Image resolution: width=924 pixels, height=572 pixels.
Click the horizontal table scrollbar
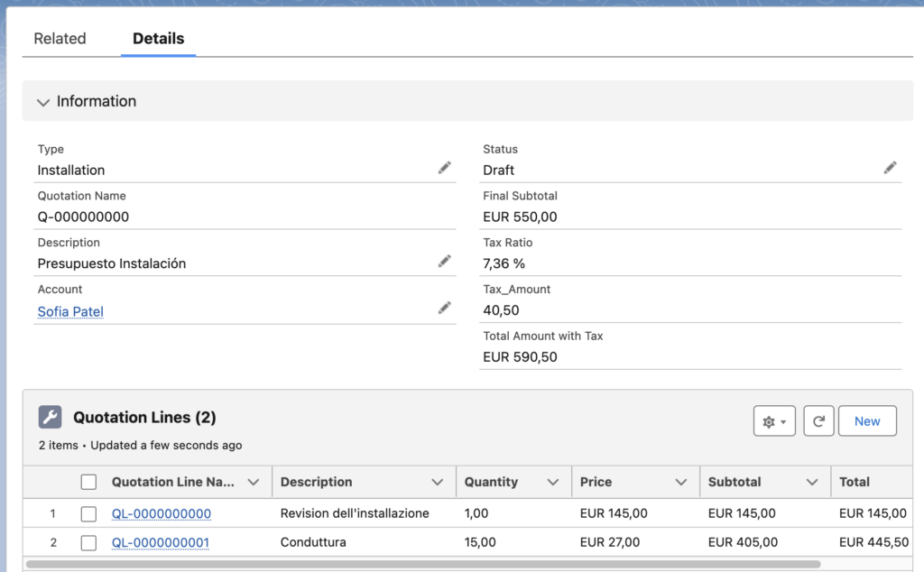tap(423, 565)
